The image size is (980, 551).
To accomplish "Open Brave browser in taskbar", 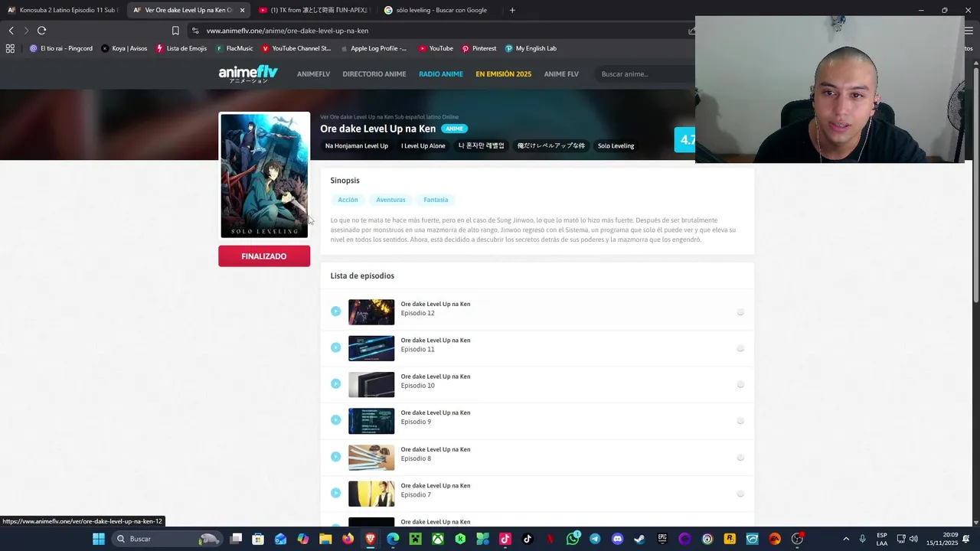I will pos(371,539).
